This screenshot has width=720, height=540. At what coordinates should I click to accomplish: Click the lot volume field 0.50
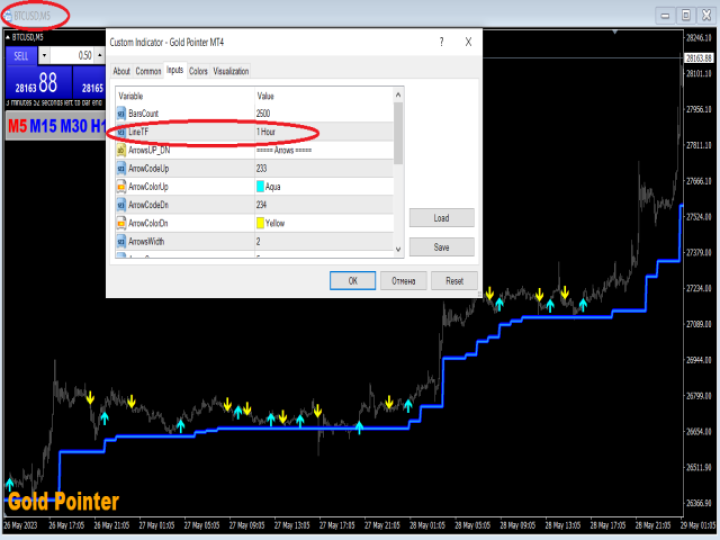point(72,56)
